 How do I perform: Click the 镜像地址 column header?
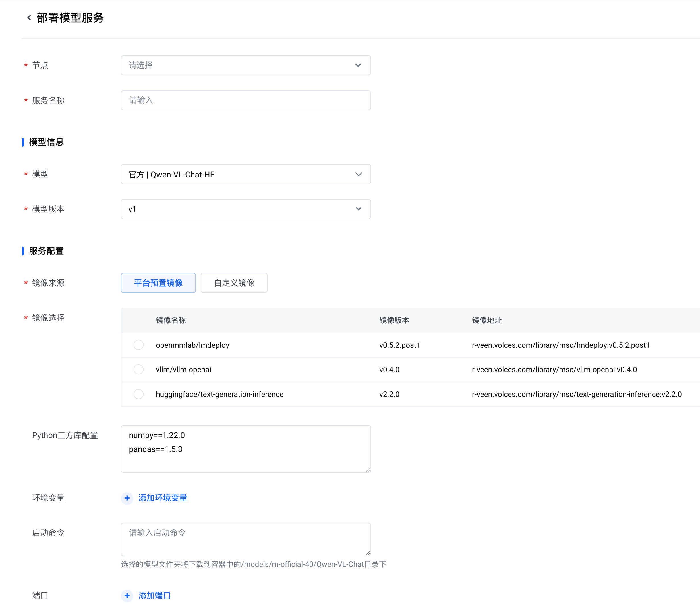point(487,321)
